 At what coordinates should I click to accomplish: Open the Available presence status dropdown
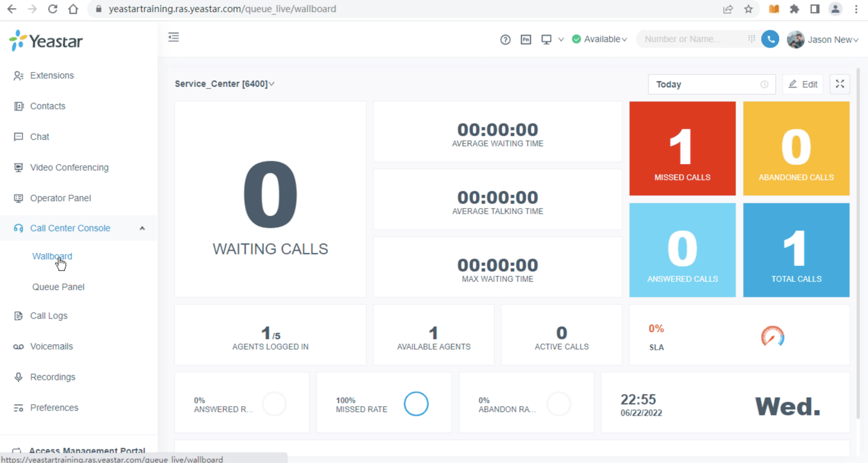(x=600, y=40)
